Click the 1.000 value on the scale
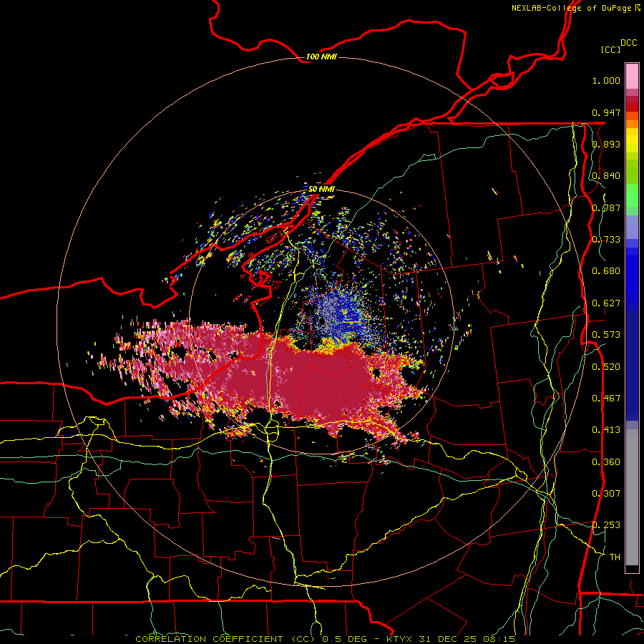Viewport: 644px width, 644px height. (x=606, y=80)
